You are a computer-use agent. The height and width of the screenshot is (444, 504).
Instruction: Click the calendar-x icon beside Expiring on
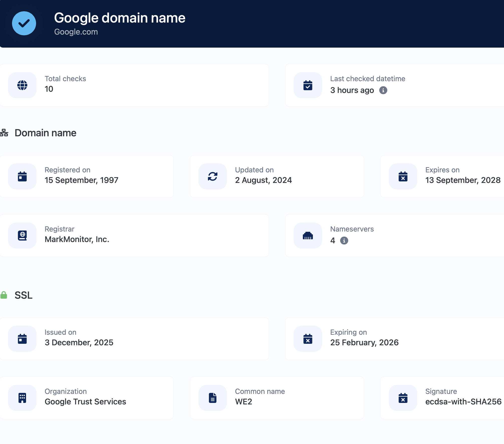(308, 339)
